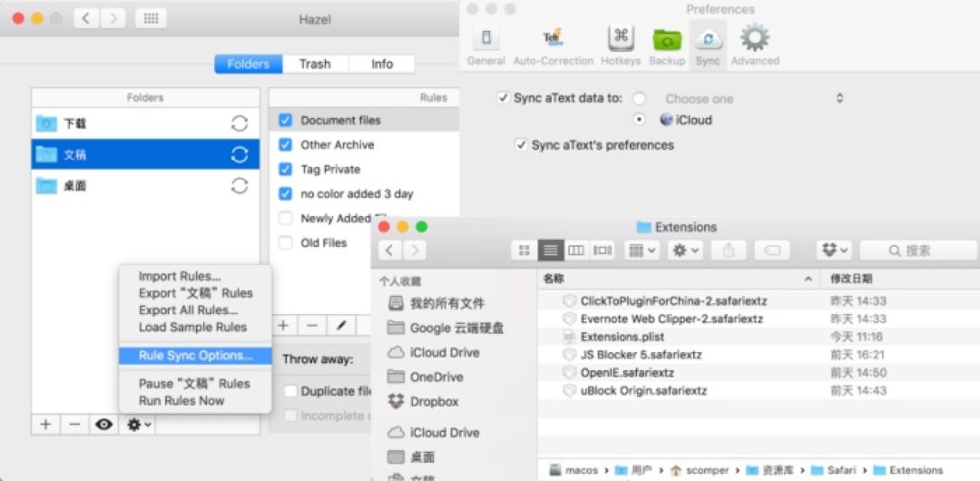Image resolution: width=980 pixels, height=481 pixels.
Task: Choose Export All Rules… menu item
Action: [195, 310]
